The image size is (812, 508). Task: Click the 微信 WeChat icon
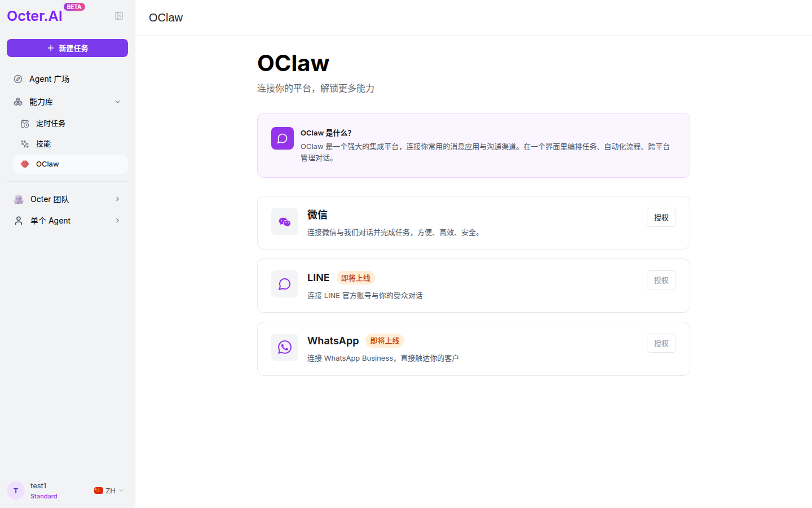285,221
